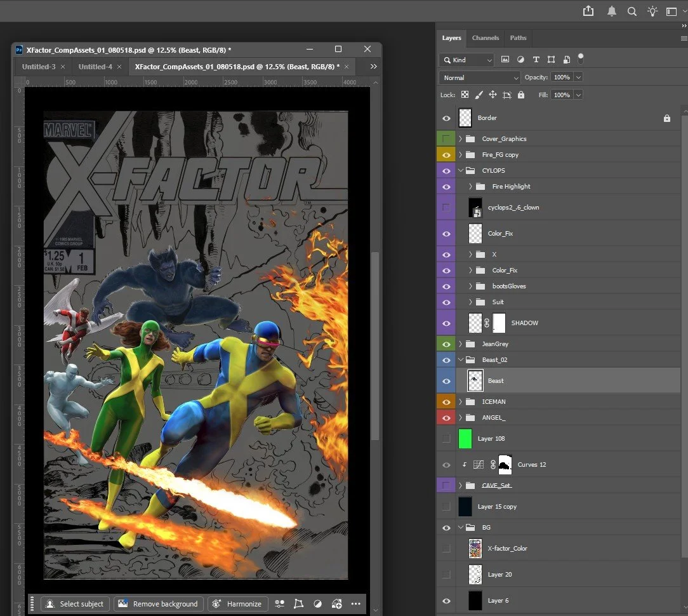
Task: Hide the ICEMAN group eye
Action: [x=446, y=402]
